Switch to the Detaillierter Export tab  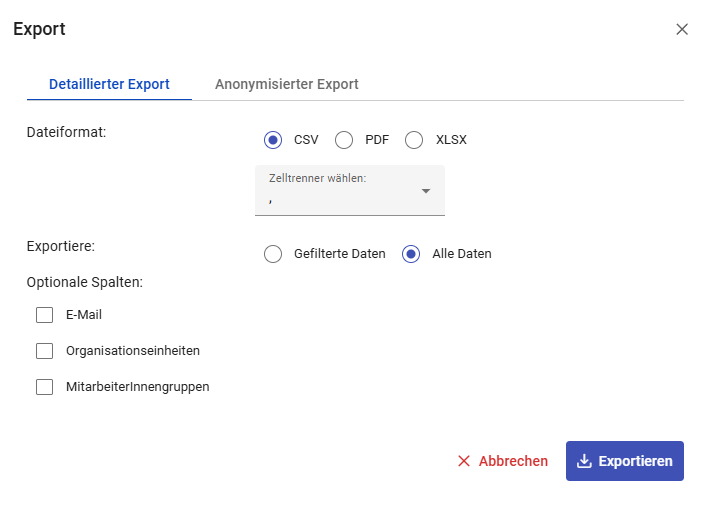(109, 84)
